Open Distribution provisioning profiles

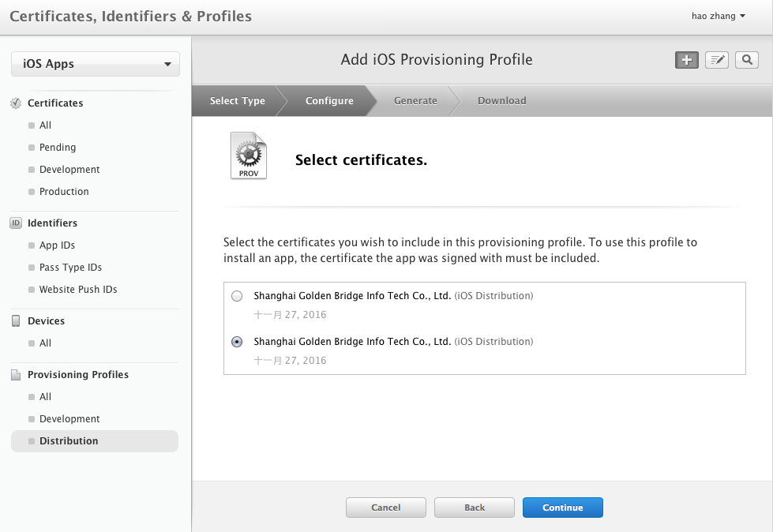click(x=69, y=441)
